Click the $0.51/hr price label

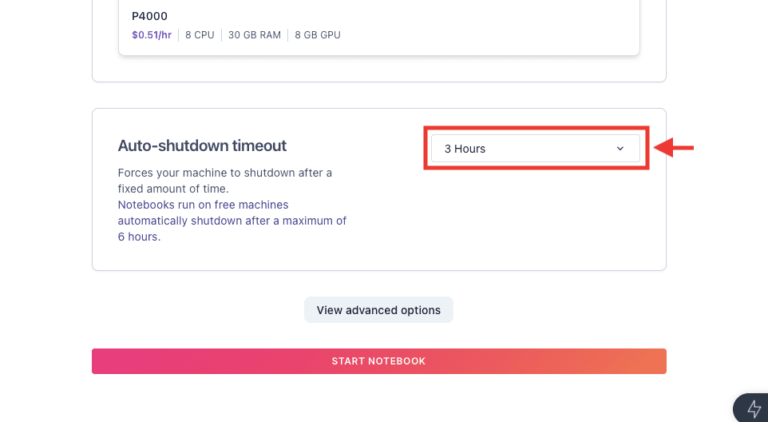(x=152, y=35)
